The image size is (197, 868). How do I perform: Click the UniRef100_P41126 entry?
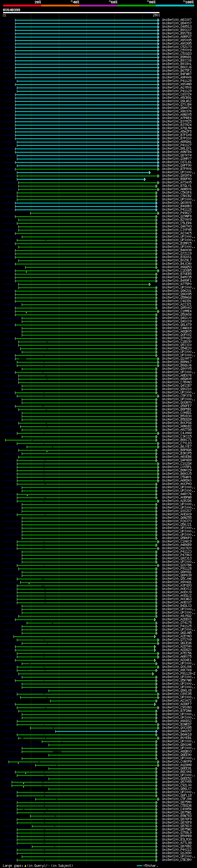177,210
